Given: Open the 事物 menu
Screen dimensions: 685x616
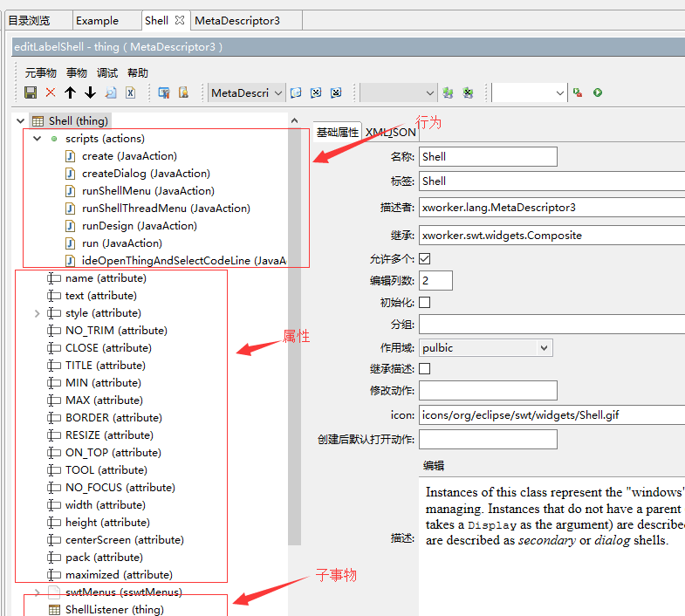Looking at the screenshot, I should 77,72.
